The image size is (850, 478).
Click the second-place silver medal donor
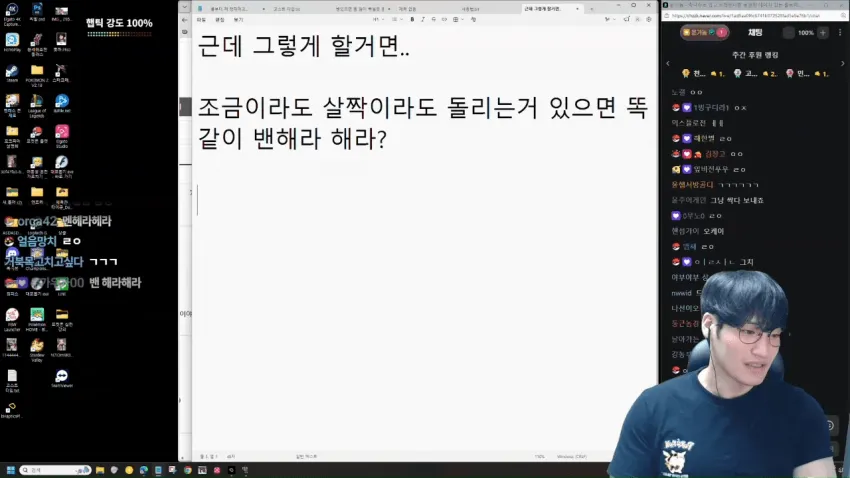point(755,73)
